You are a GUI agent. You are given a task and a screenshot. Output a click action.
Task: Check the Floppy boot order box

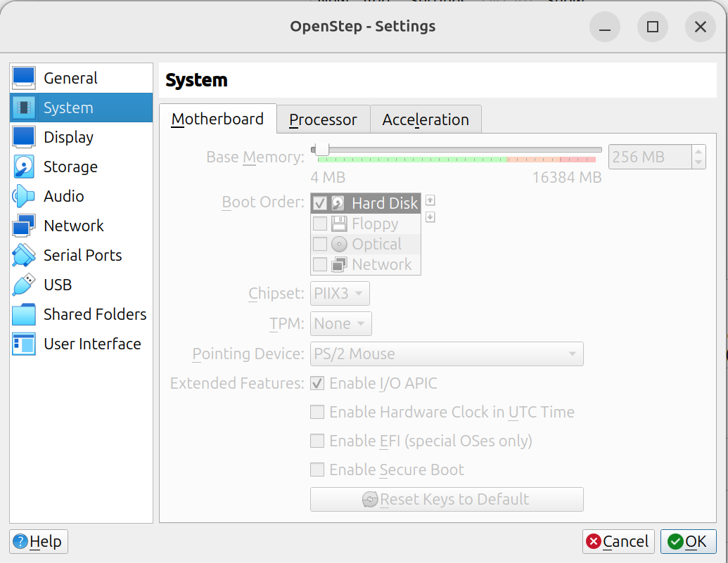tap(320, 224)
